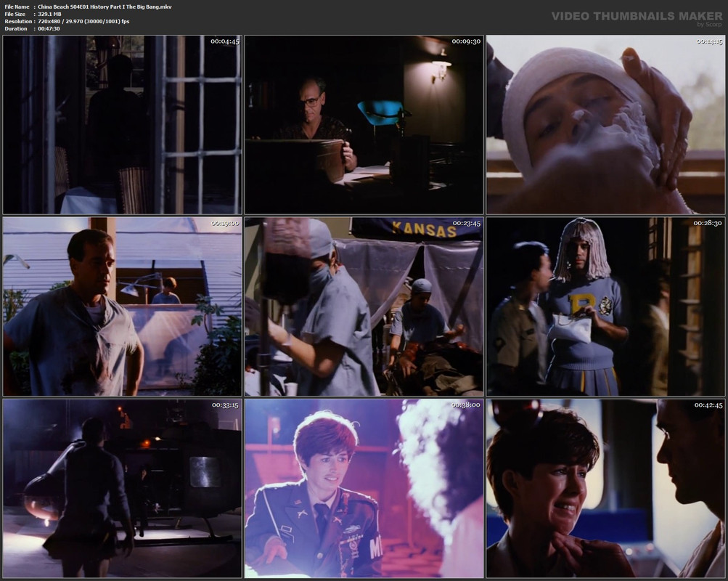Click the resolution value 720x480 / 29.970 fps
This screenshot has width=728, height=581.
(83, 21)
